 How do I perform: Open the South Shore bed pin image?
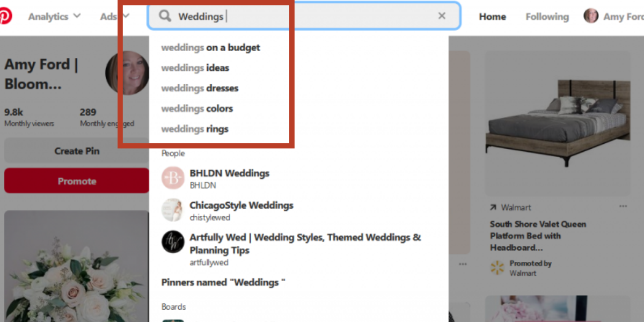tap(558, 123)
